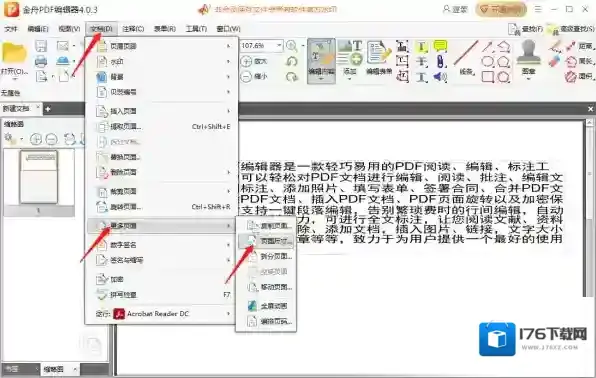Select page 1 thumbnail in sidebar
The height and width of the screenshot is (378, 596).
click(x=39, y=177)
